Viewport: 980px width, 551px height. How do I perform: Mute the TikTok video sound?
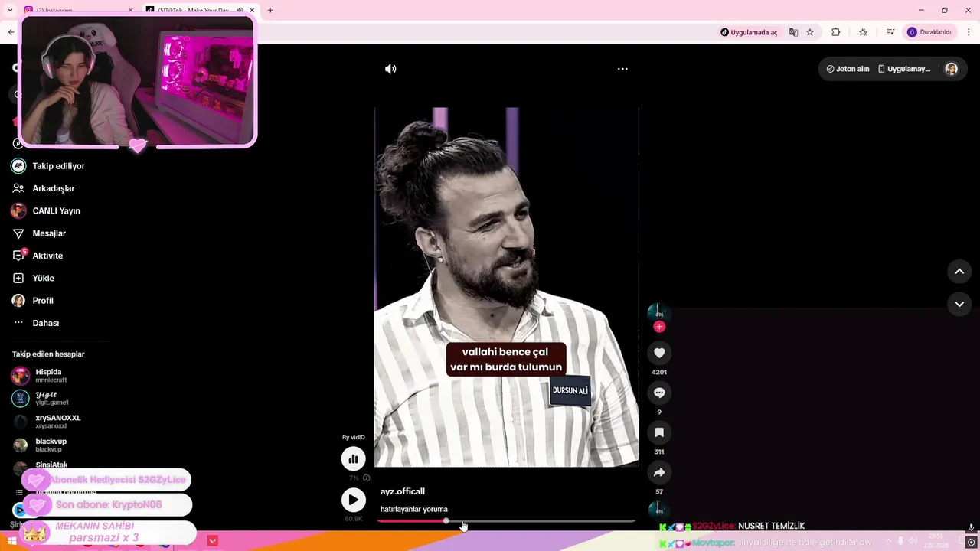point(390,69)
